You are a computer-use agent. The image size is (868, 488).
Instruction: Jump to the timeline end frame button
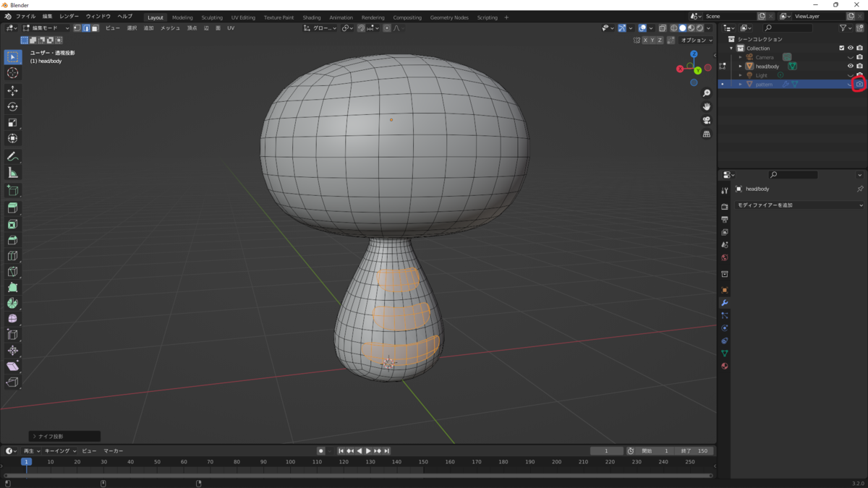click(x=387, y=451)
